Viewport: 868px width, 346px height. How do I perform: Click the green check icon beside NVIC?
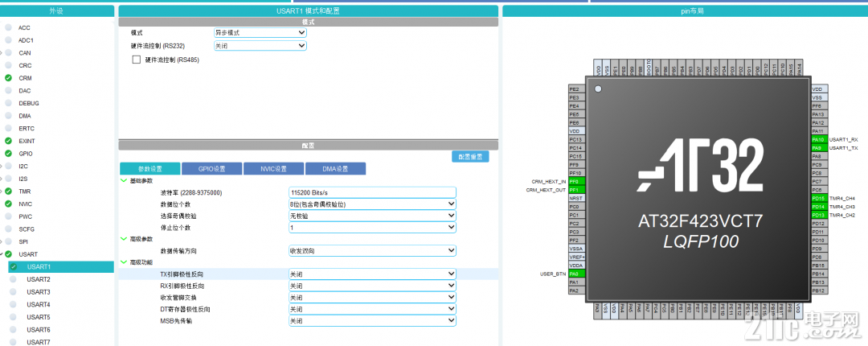(8, 204)
